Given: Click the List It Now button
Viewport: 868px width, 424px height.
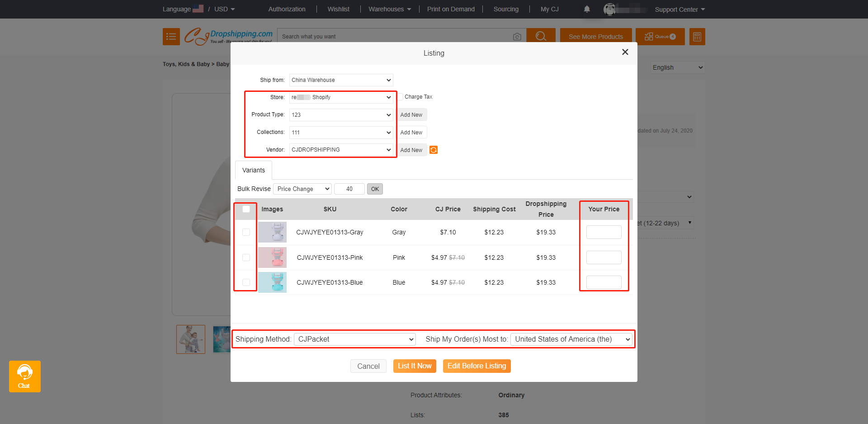Looking at the screenshot, I should click(415, 366).
